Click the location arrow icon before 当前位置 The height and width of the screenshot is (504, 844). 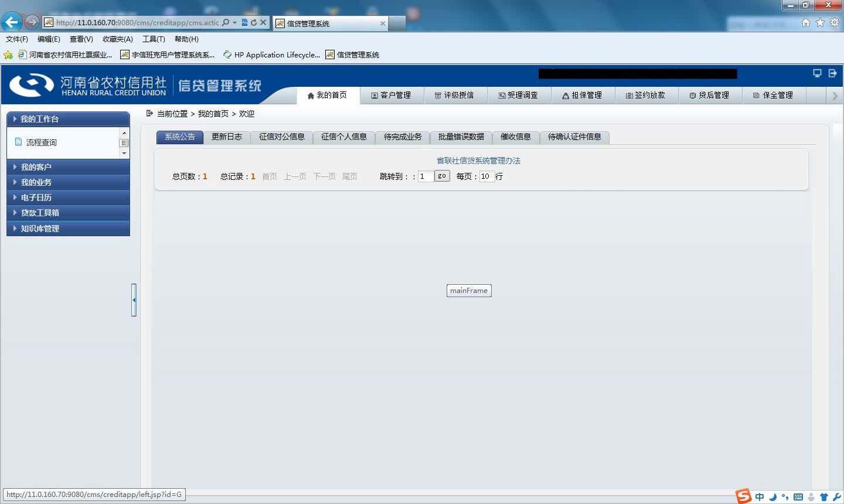click(x=149, y=113)
